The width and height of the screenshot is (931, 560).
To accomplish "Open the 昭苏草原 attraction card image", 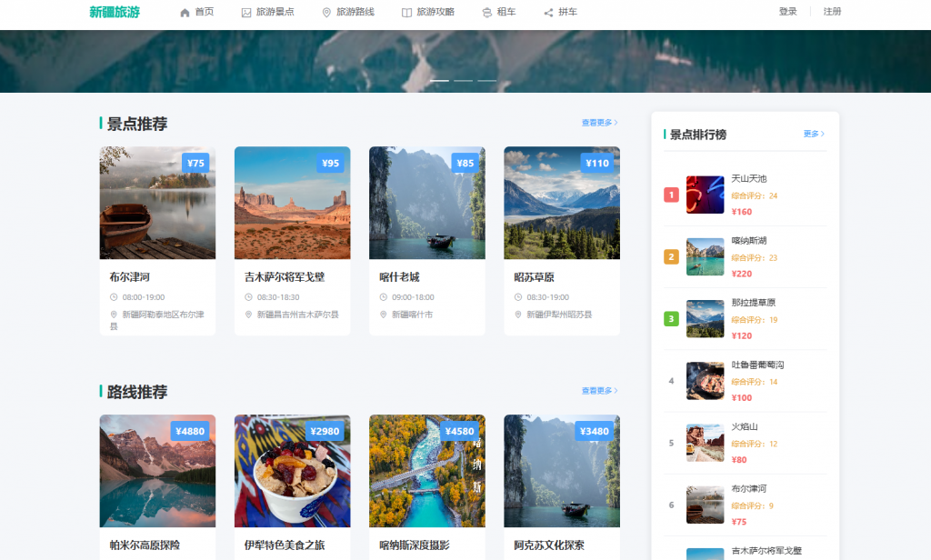I will [x=562, y=203].
